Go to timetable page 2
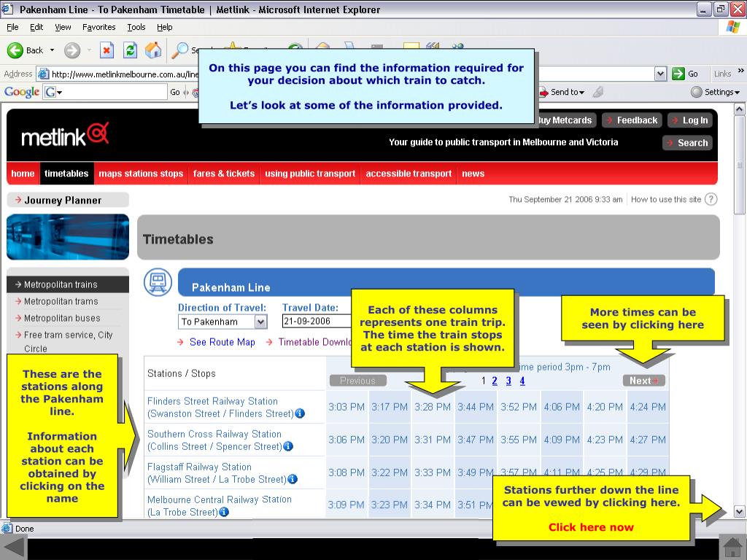Viewport: 747px width, 560px height. tap(495, 381)
